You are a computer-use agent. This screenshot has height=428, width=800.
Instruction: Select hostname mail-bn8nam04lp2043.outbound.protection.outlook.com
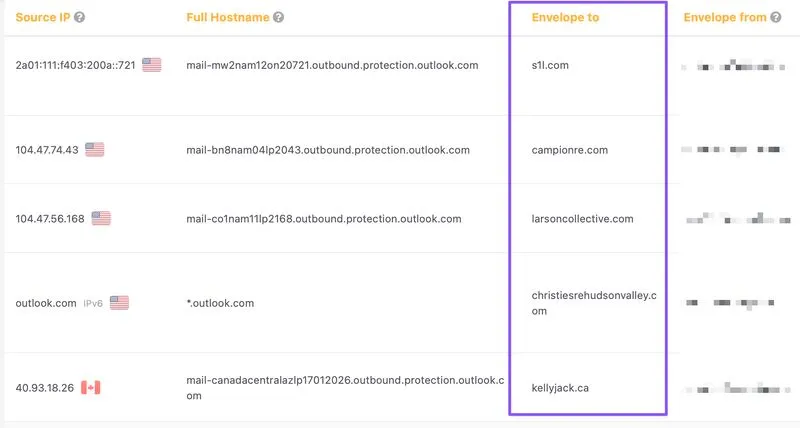328,150
